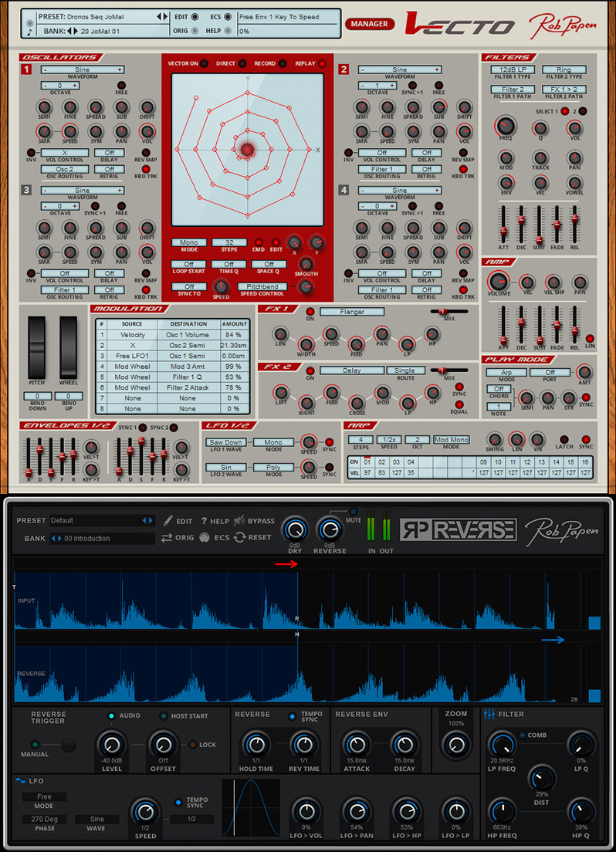Open the Delay FX 2 type dropdown
This screenshot has width=616, height=852.
click(352, 370)
